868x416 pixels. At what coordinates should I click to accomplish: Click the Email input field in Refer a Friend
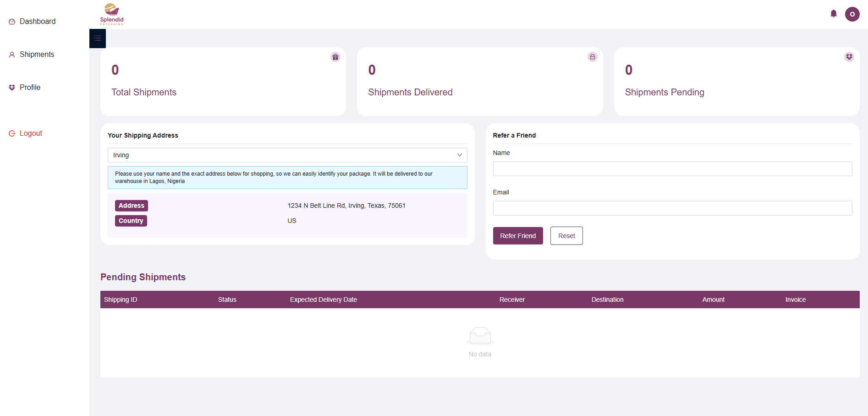(672, 208)
